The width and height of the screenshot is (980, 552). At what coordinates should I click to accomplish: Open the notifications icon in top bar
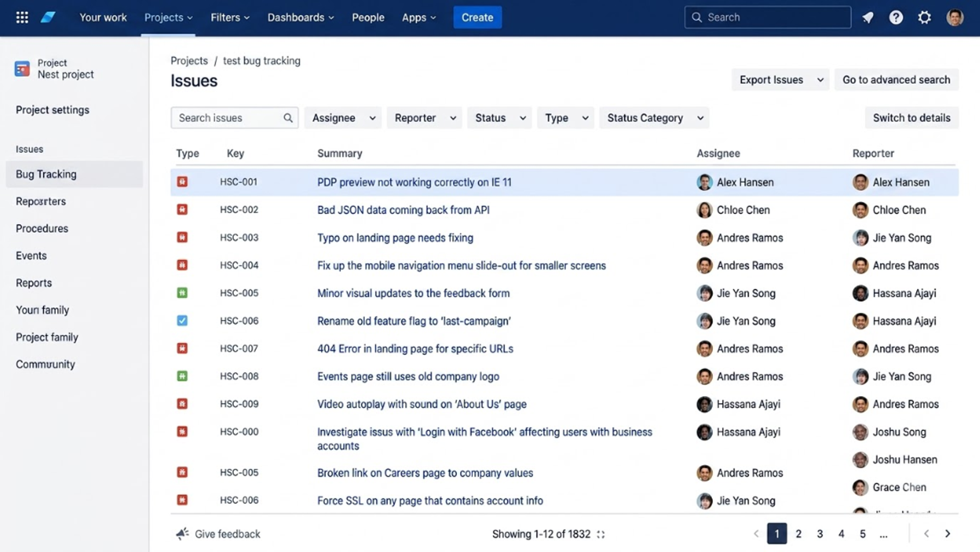pos(868,17)
